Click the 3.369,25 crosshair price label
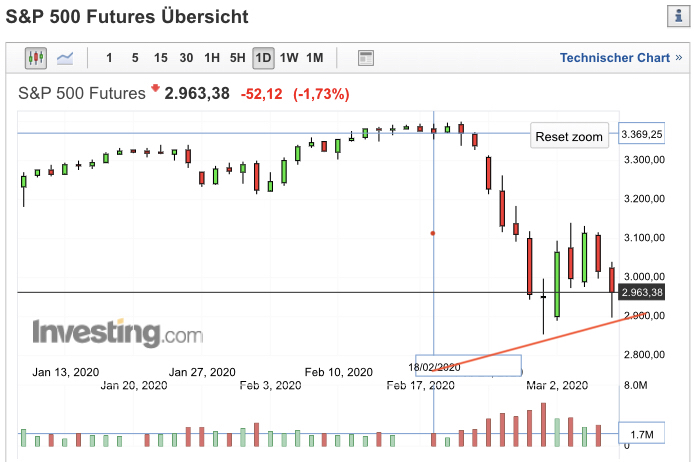Viewport: 694px width, 462px height. [x=641, y=134]
